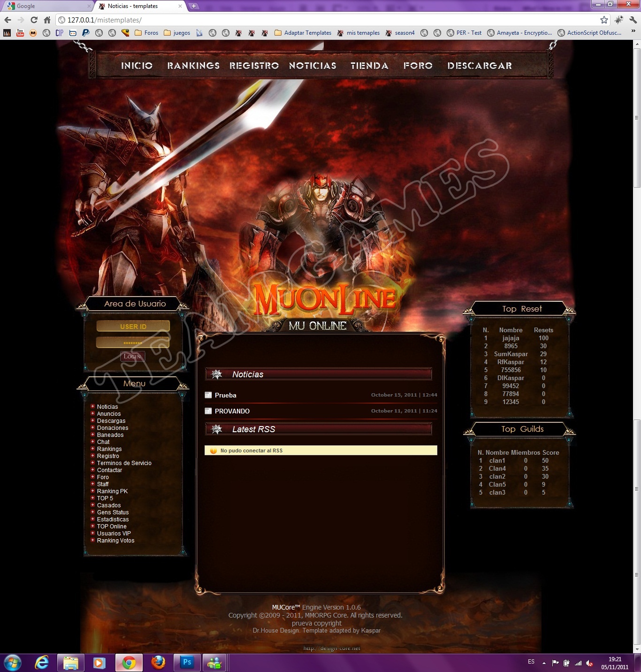Open the 'ActionScript Obfusc...' bookmark

click(x=589, y=32)
